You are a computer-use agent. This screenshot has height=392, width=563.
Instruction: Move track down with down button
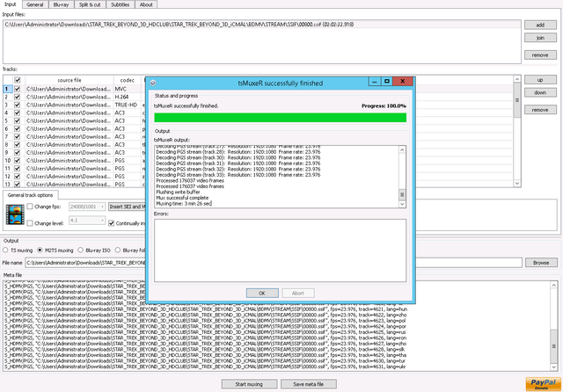tap(540, 92)
